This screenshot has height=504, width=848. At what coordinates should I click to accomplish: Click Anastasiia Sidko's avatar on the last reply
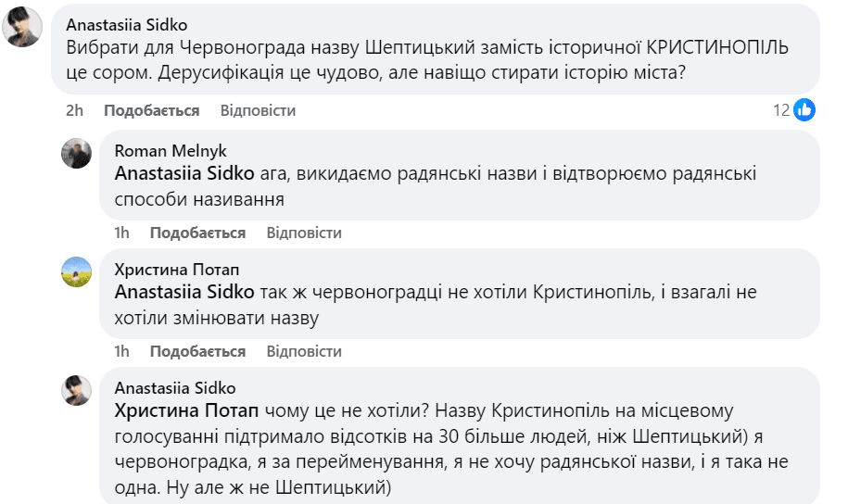[x=76, y=390]
